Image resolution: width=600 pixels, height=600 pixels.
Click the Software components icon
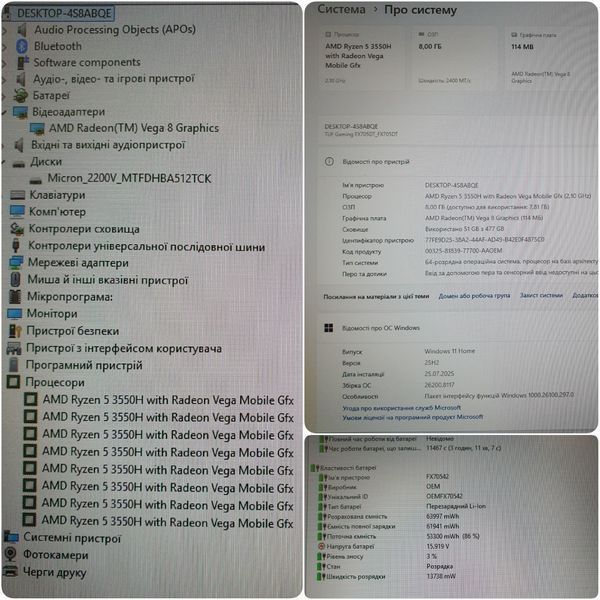point(22,62)
